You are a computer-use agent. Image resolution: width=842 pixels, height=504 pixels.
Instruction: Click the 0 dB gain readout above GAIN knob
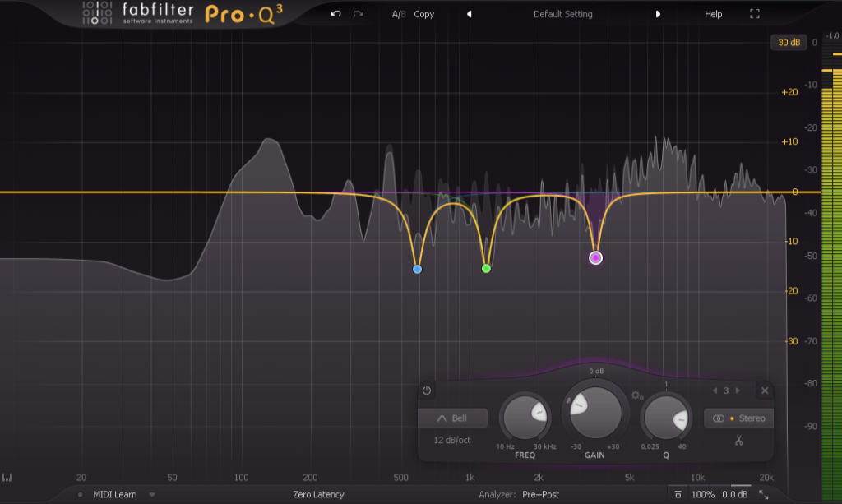coord(596,371)
